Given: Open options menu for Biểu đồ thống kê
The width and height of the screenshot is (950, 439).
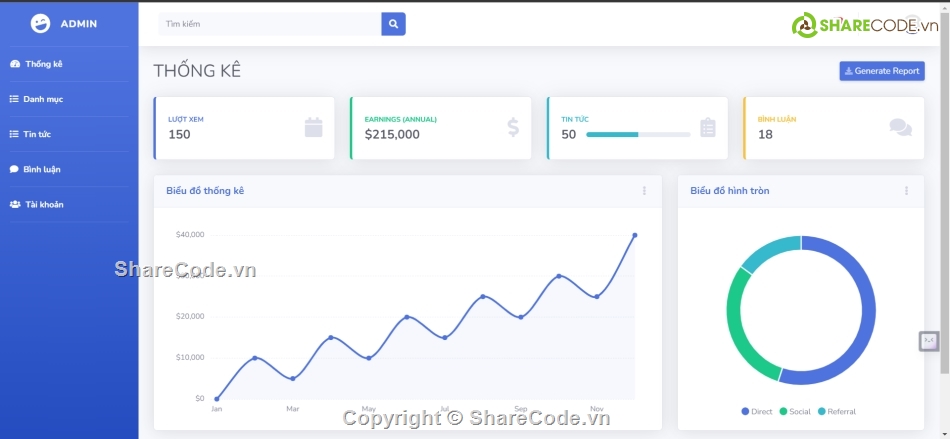Looking at the screenshot, I should point(644,191).
